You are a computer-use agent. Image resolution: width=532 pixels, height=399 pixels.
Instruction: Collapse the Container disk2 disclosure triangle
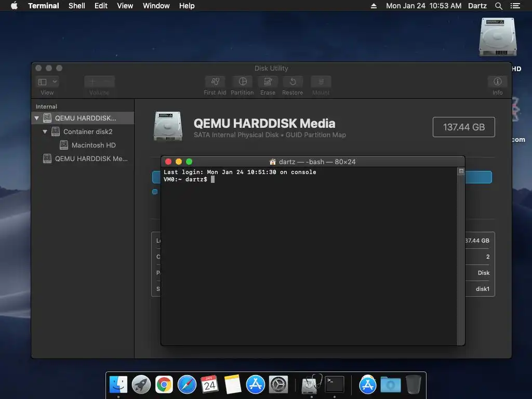[x=45, y=131]
